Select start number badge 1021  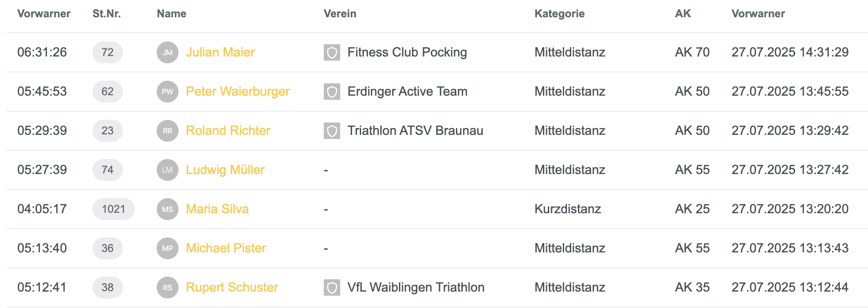pos(113,209)
